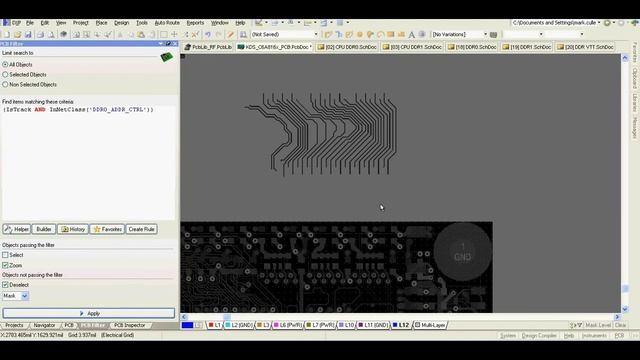
Task: Click the Place String 'A' icon
Action: coord(411,35)
